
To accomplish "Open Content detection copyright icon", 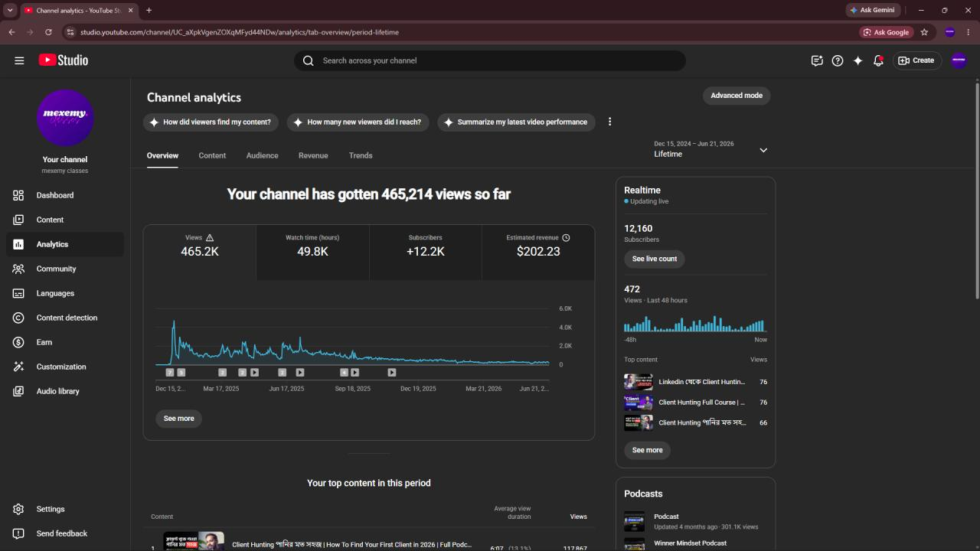I will (x=18, y=318).
